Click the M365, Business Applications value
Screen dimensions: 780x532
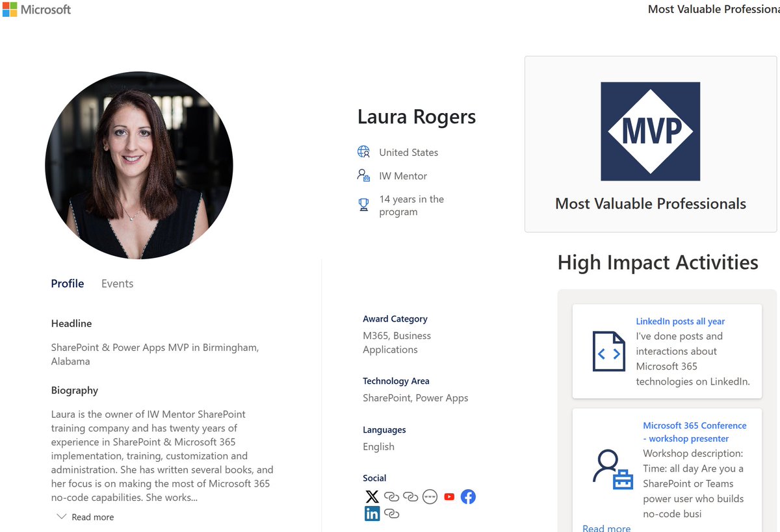(397, 342)
